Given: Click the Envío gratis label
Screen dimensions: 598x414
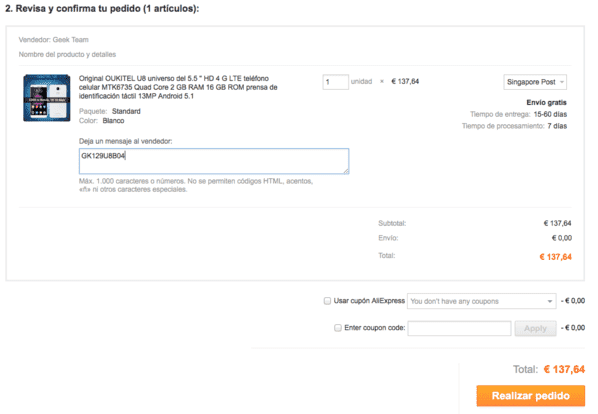Looking at the screenshot, I should [546, 103].
